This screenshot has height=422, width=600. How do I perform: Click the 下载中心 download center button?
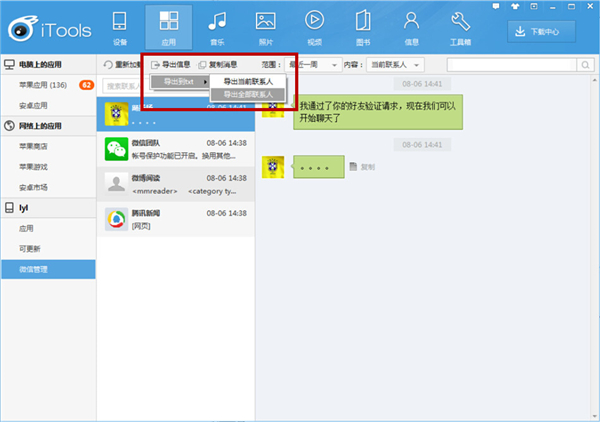tap(541, 31)
